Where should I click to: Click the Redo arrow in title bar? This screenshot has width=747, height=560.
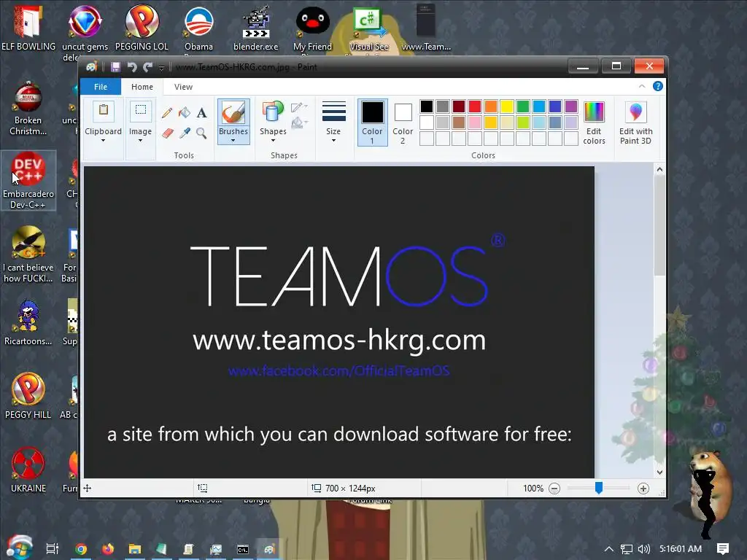pyautogui.click(x=147, y=67)
